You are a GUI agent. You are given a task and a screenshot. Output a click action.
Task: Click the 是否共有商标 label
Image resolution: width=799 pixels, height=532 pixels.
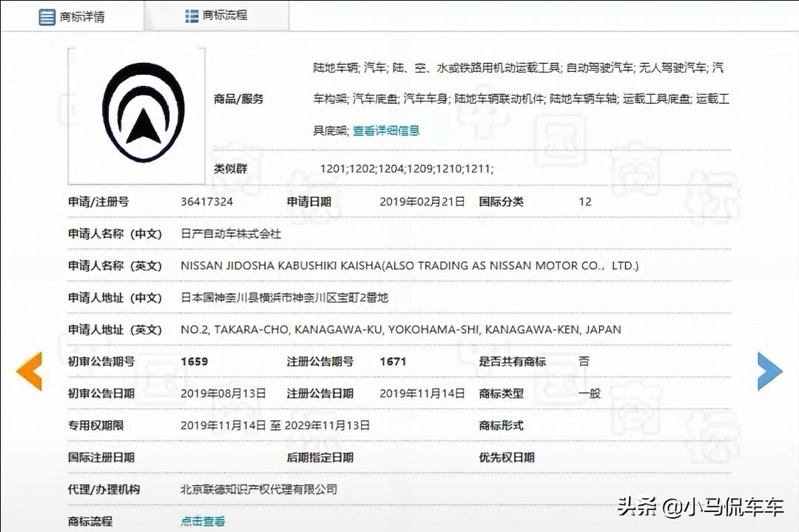pos(512,362)
